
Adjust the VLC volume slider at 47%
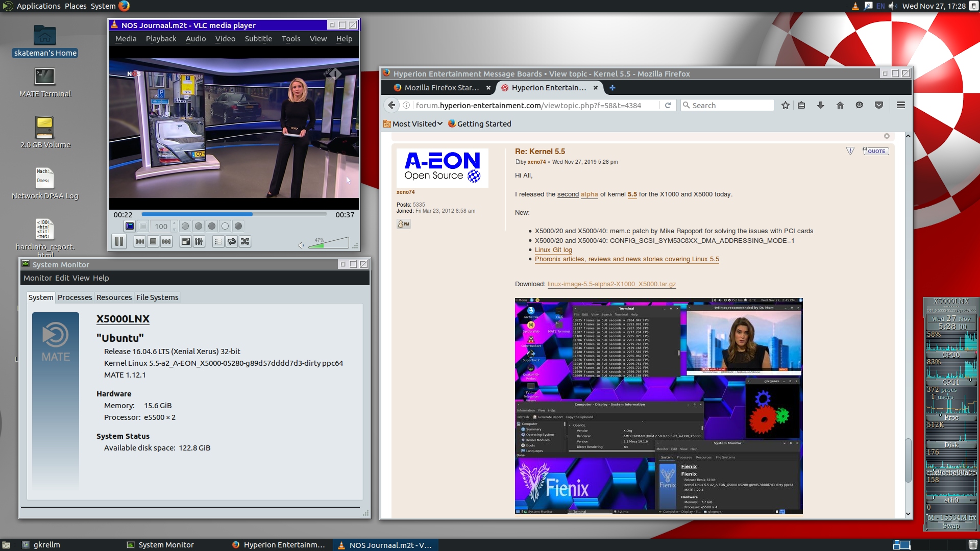click(329, 243)
